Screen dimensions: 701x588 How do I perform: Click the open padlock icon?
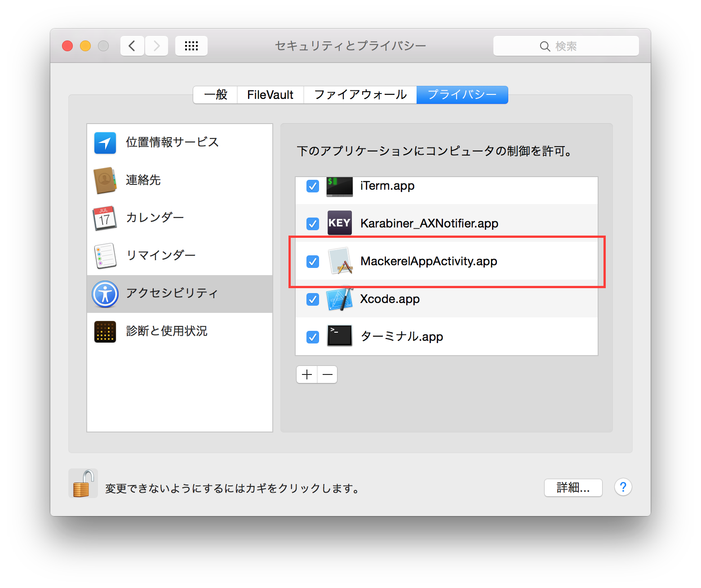(x=83, y=484)
